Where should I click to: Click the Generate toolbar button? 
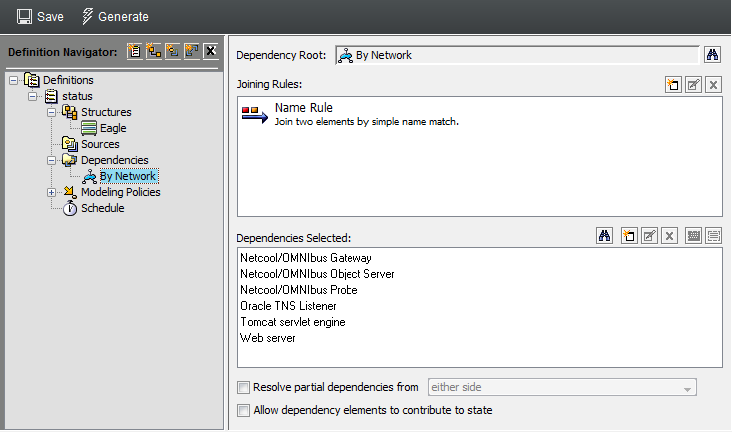point(115,17)
